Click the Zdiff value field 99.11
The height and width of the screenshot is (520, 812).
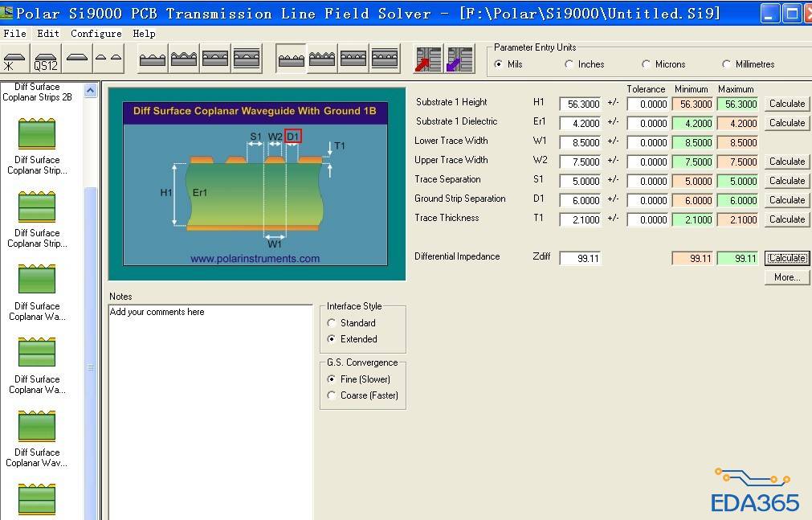(x=580, y=258)
